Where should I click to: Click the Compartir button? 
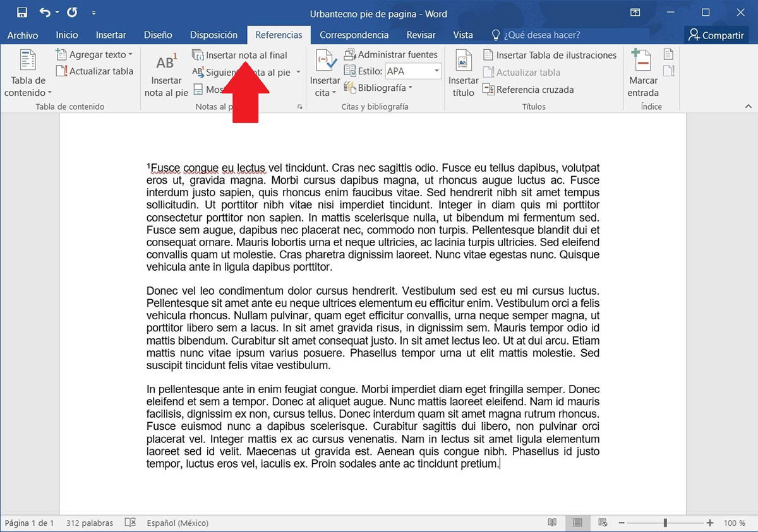click(x=716, y=35)
